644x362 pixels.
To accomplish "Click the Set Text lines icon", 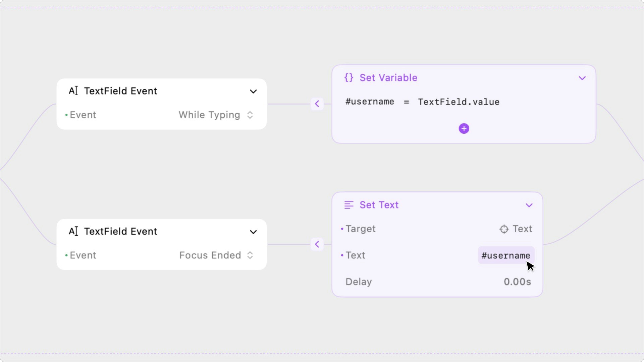I will [349, 205].
